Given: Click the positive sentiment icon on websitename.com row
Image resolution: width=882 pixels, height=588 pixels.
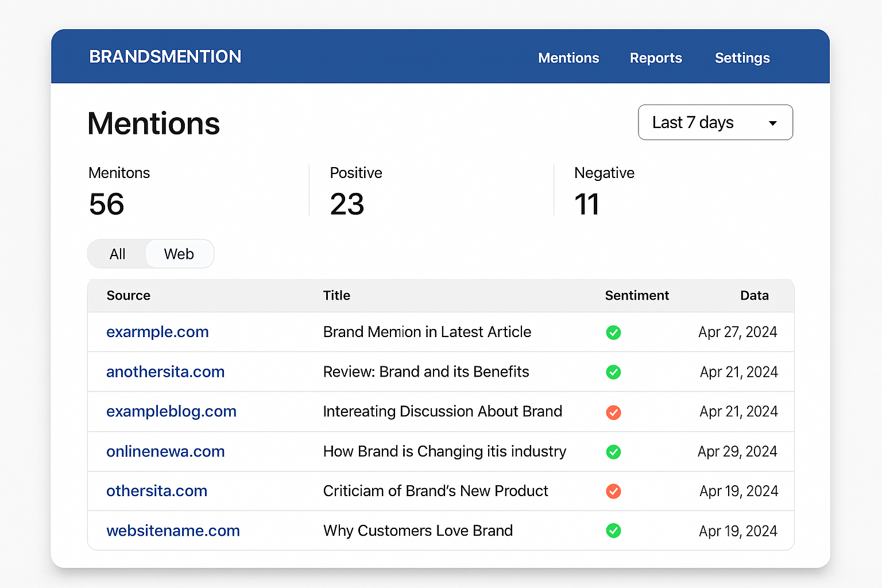Looking at the screenshot, I should (613, 531).
